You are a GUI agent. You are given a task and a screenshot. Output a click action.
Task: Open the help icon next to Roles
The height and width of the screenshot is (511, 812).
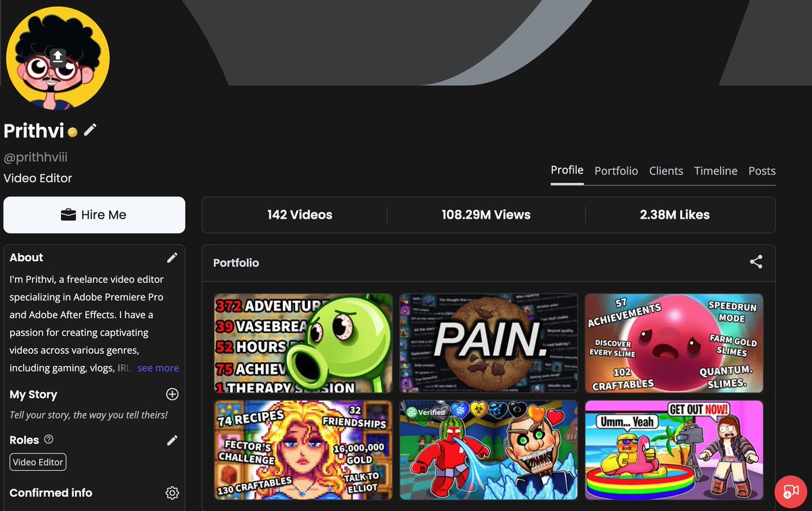[x=49, y=439]
